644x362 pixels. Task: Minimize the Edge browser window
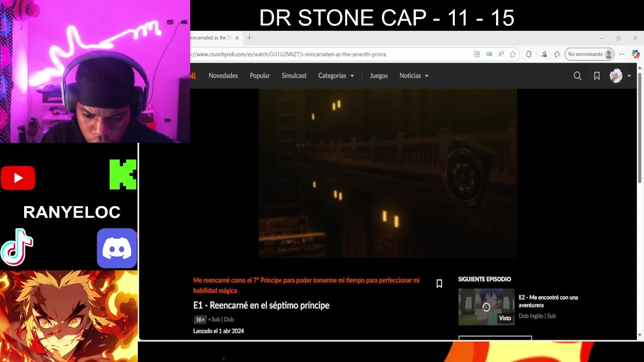(x=601, y=38)
